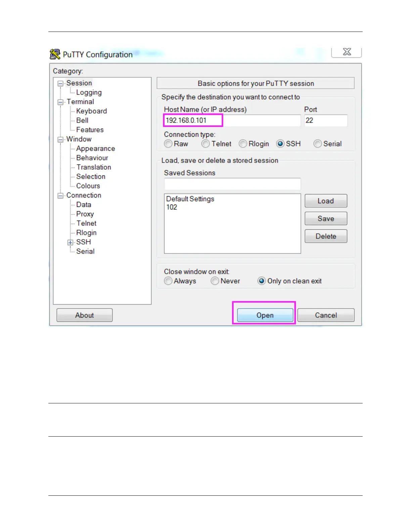The image size is (411, 532).
Task: Click the Save session button
Action: (x=326, y=219)
